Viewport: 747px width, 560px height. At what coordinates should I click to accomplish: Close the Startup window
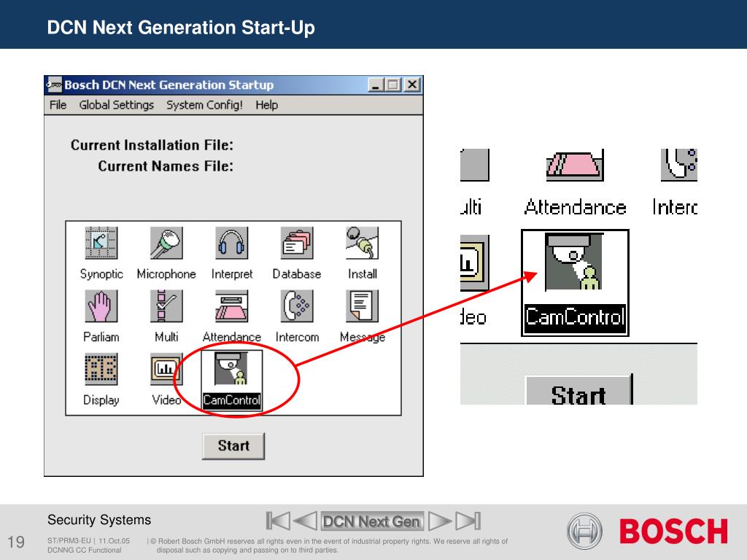point(412,85)
